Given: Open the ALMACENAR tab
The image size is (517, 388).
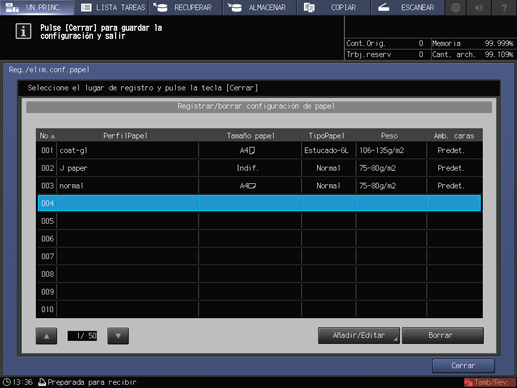Looking at the screenshot, I should [x=259, y=7].
